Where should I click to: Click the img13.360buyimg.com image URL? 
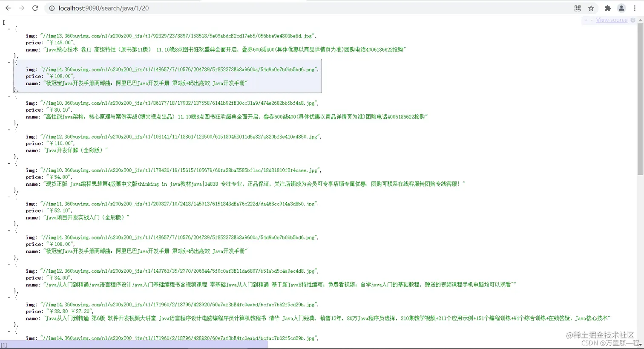178,36
